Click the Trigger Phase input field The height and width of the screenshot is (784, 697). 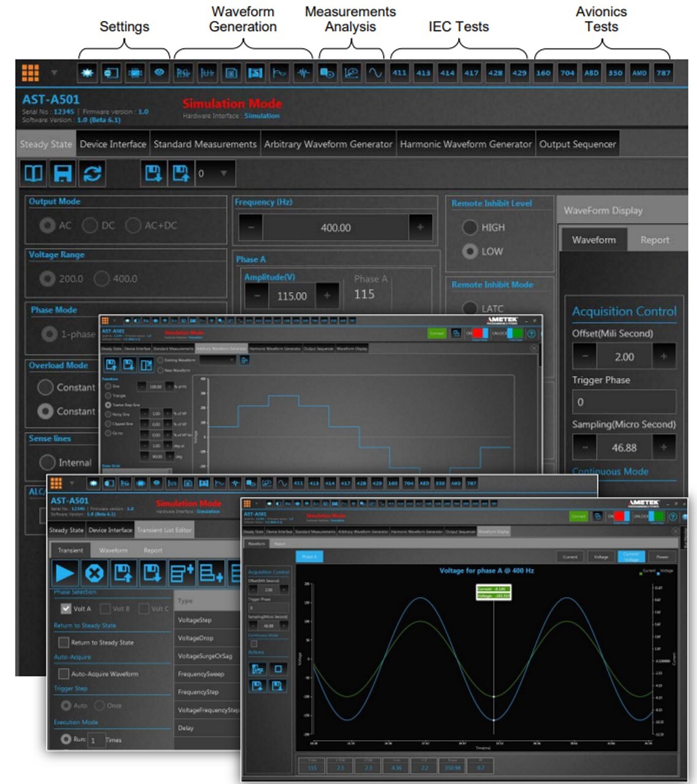[624, 402]
